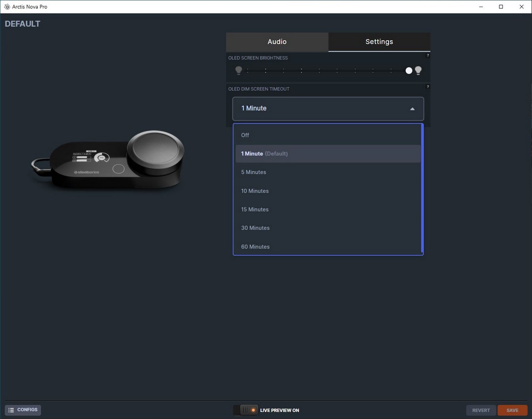Viewport: 532px width, 419px height.
Task: Click the Arctis Nova Pro app icon in title bar
Action: point(7,7)
